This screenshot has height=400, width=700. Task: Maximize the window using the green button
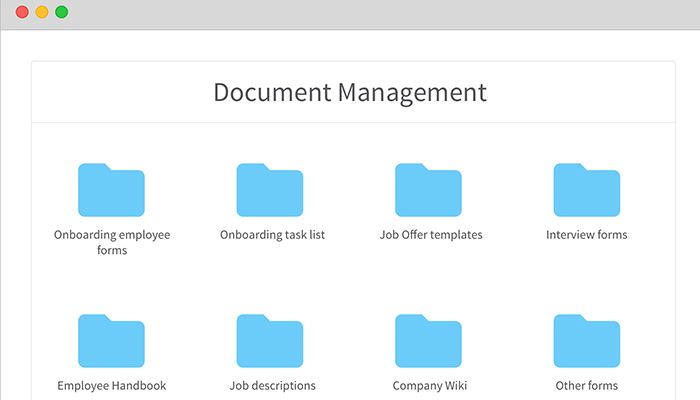(62, 12)
